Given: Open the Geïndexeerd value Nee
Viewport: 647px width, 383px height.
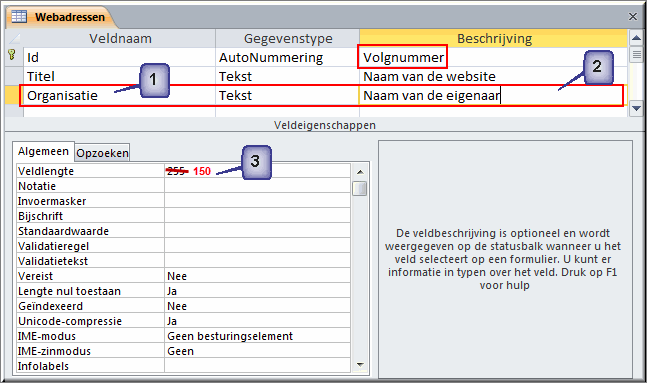Looking at the screenshot, I should point(257,306).
